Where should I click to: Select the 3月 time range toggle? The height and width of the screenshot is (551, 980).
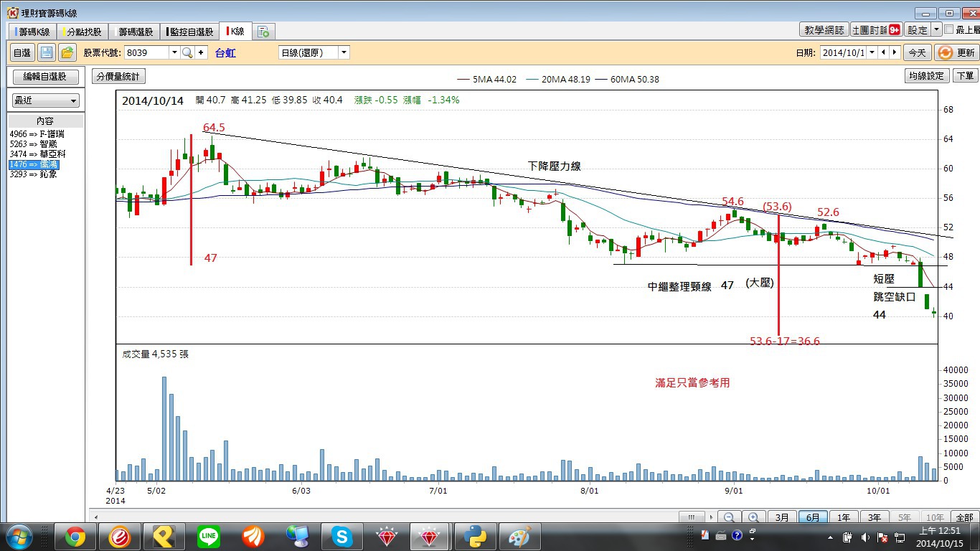[782, 517]
